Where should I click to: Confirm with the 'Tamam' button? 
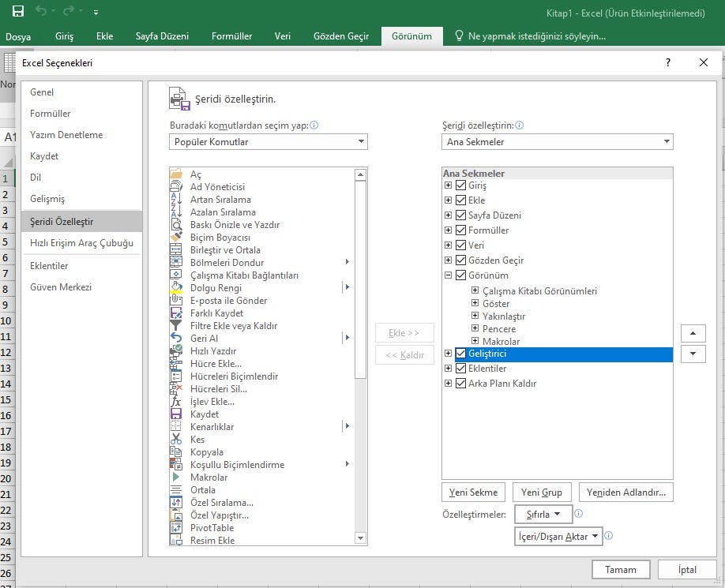pyautogui.click(x=621, y=570)
